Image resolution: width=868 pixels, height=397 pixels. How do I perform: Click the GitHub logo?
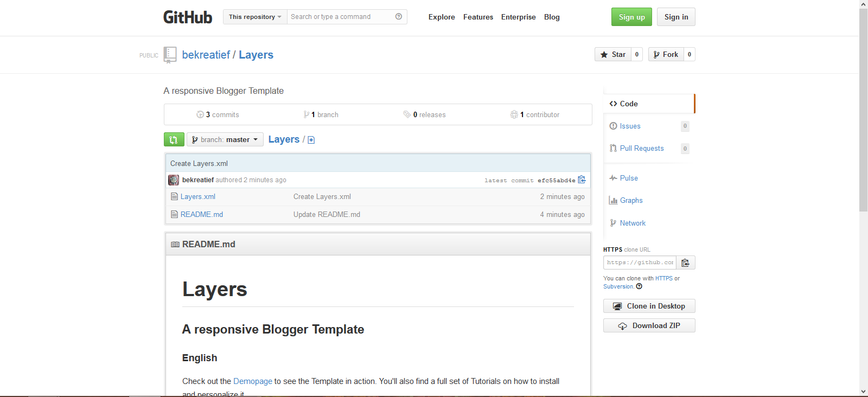tap(188, 17)
